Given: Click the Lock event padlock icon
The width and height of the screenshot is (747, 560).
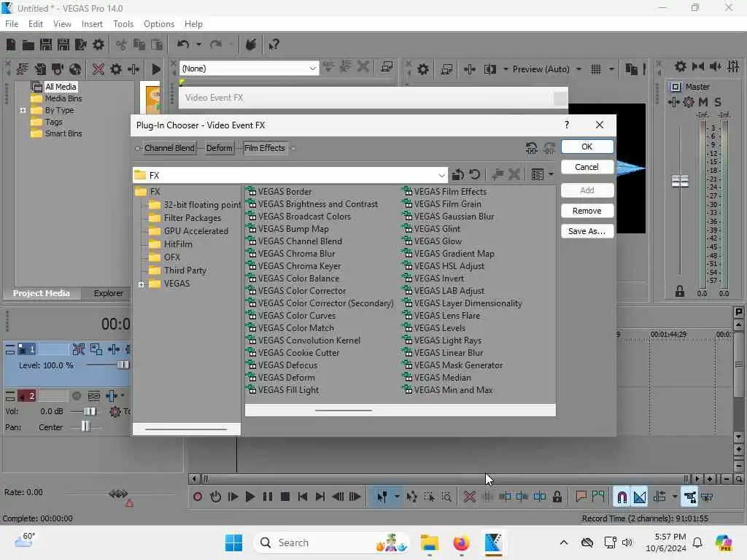Looking at the screenshot, I should [557, 497].
